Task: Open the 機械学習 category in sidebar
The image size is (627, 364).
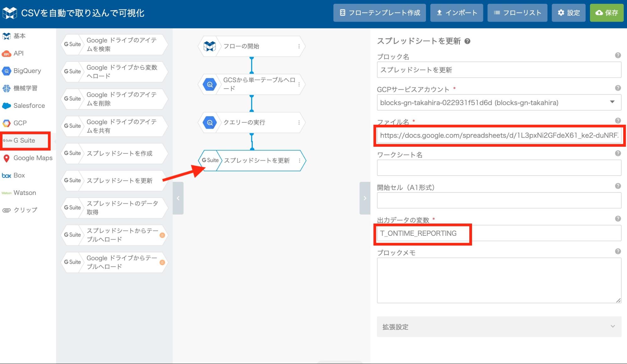Action: pyautogui.click(x=20, y=88)
